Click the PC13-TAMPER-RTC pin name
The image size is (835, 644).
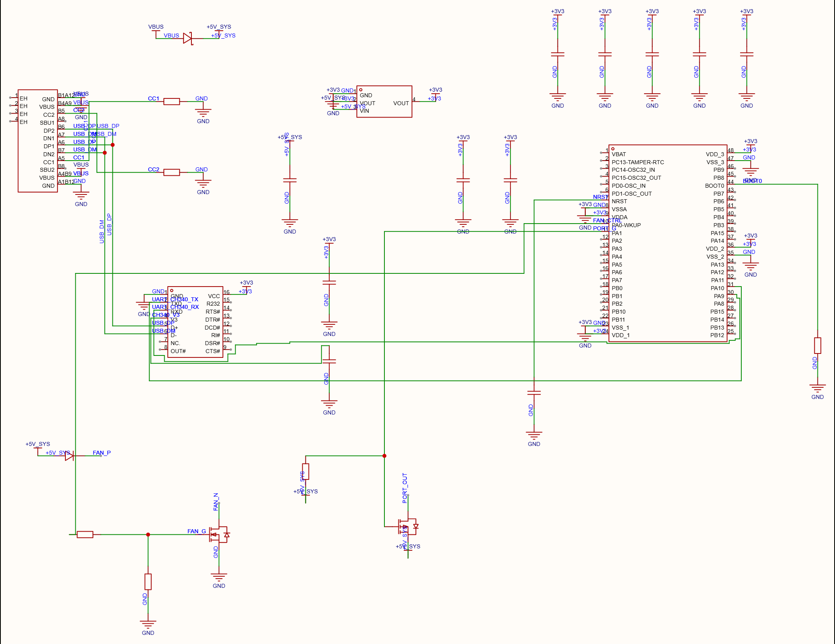pos(638,162)
